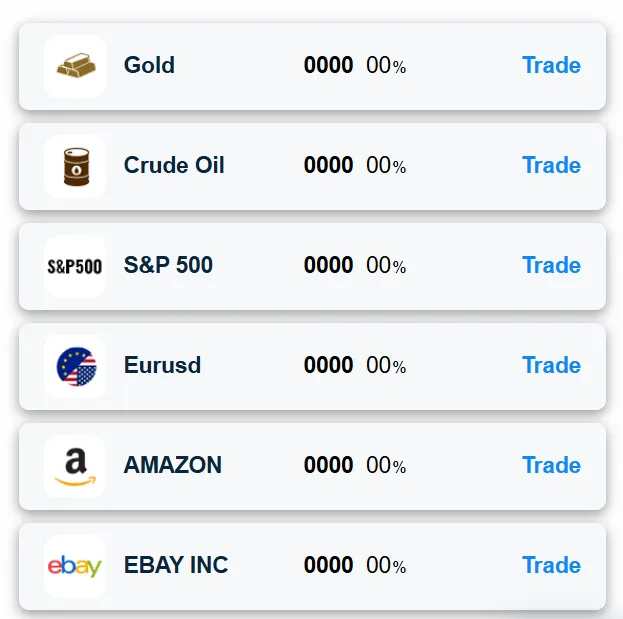This screenshot has height=619, width=623.
Task: Click the Amazon logo icon
Action: pos(75,466)
